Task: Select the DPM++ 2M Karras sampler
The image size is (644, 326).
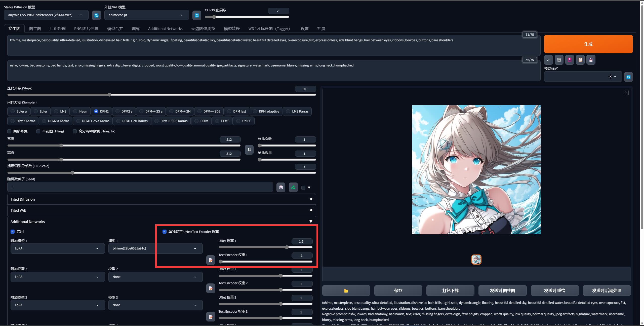Action: (132, 121)
